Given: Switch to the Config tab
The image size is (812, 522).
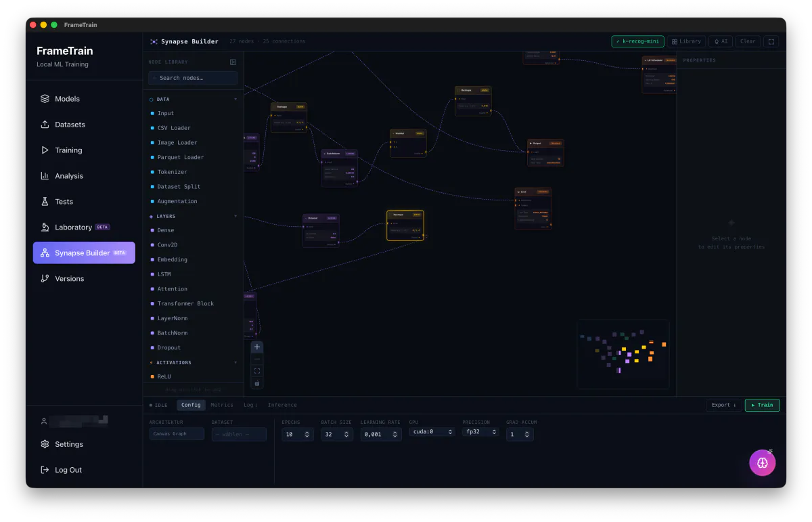Looking at the screenshot, I should coord(191,405).
